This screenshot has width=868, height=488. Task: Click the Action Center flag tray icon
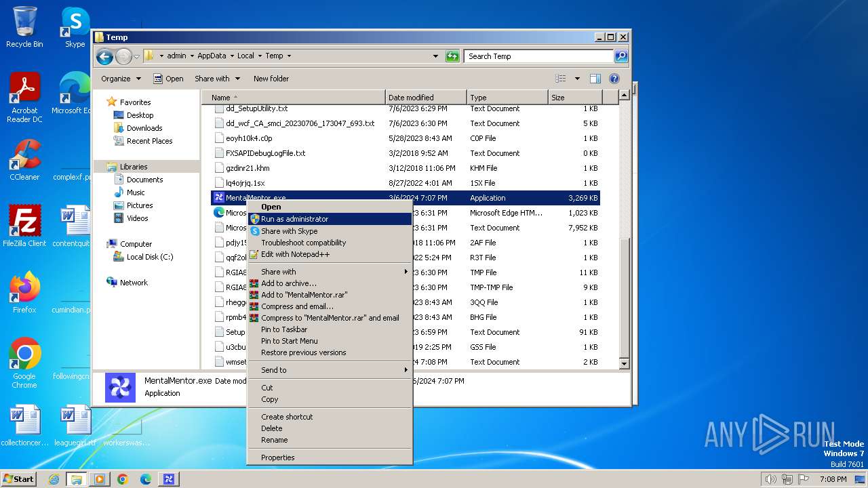point(804,479)
